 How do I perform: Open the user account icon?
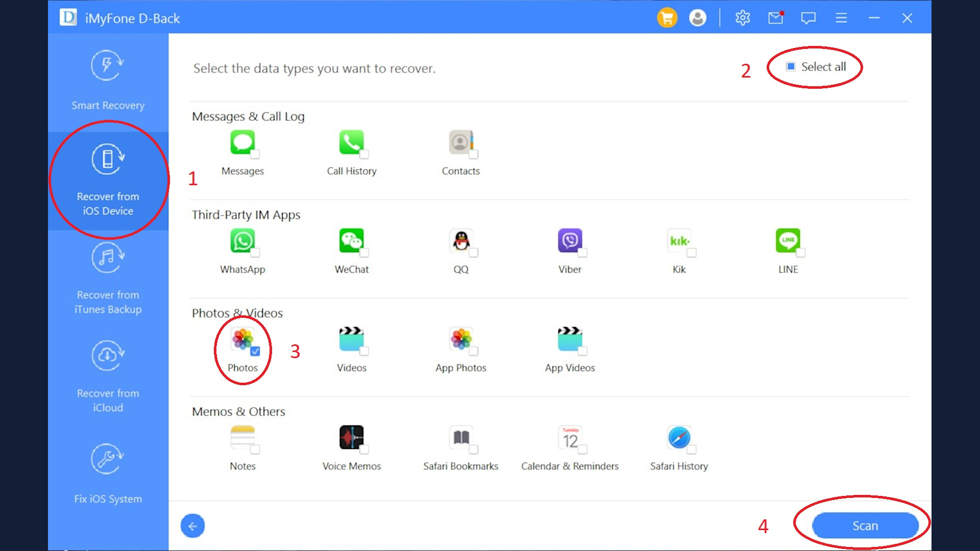[698, 18]
